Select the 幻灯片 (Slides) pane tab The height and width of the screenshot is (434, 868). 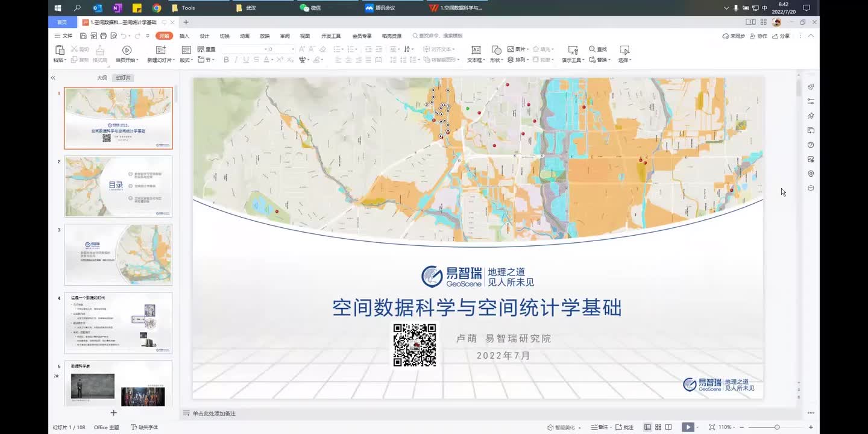[123, 78]
